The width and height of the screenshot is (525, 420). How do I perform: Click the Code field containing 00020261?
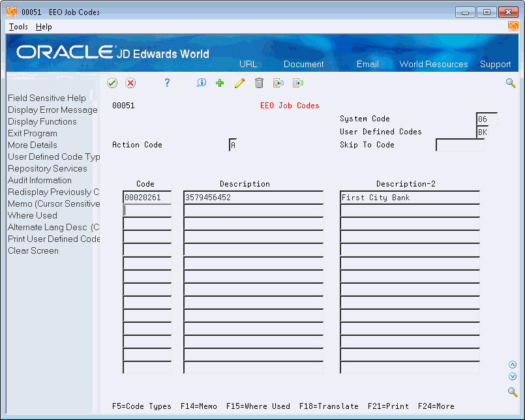point(147,197)
